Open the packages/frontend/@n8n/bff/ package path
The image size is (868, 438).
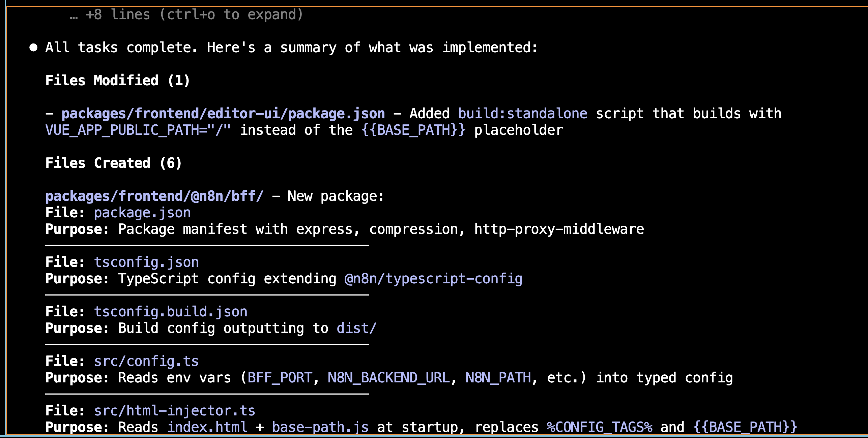(154, 196)
